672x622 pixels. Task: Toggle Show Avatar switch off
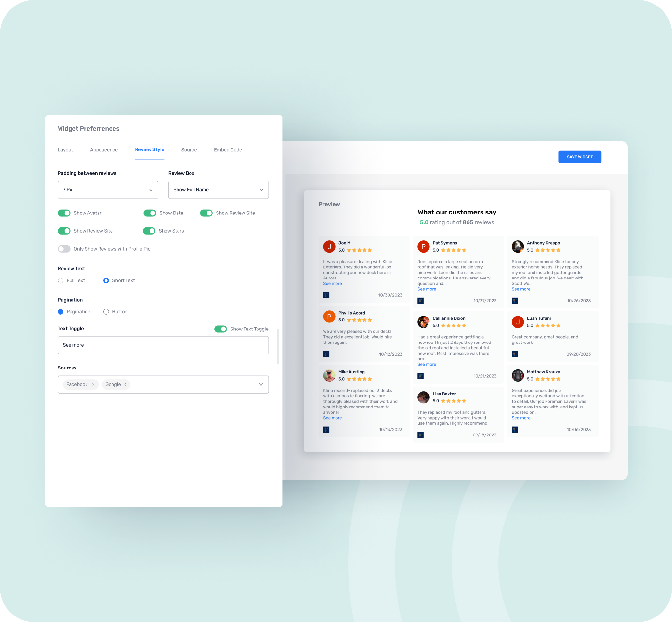click(64, 213)
